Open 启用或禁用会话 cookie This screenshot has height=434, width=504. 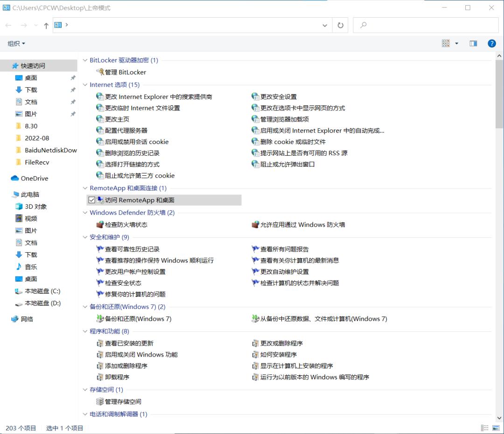(x=137, y=142)
